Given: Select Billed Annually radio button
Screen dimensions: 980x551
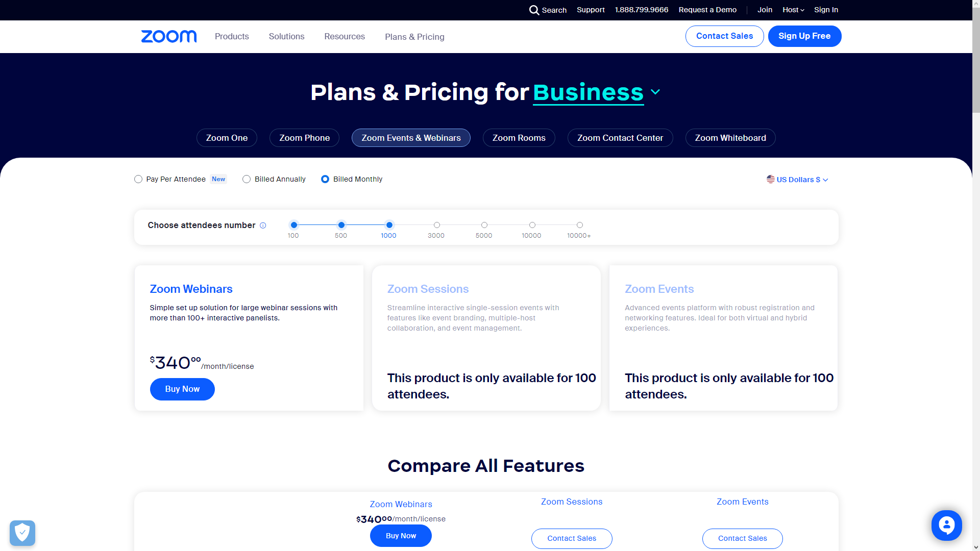Looking at the screenshot, I should click(x=247, y=179).
